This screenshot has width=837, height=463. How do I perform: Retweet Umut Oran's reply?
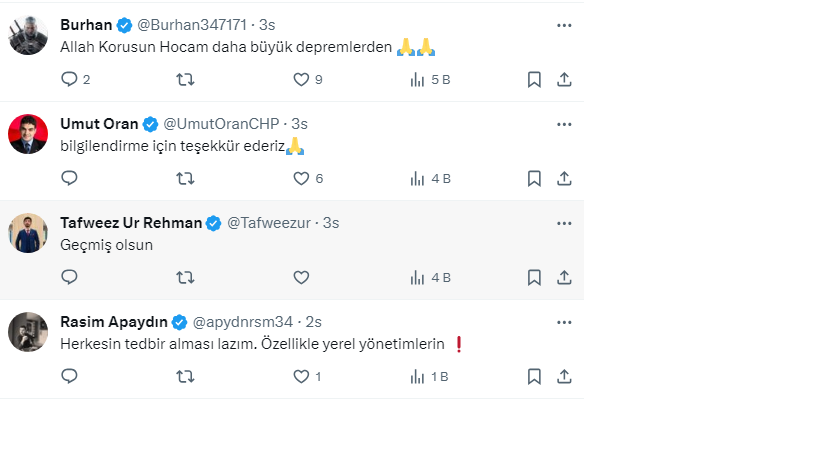tap(185, 178)
